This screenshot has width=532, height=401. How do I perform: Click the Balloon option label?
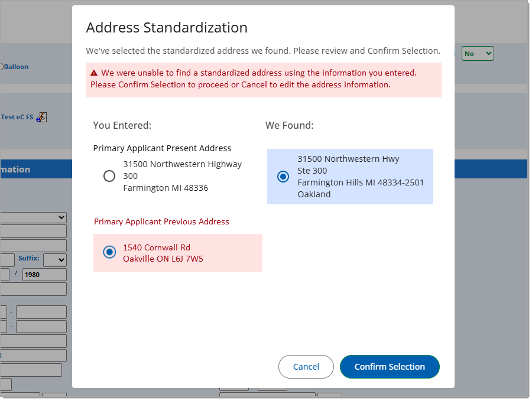16,67
